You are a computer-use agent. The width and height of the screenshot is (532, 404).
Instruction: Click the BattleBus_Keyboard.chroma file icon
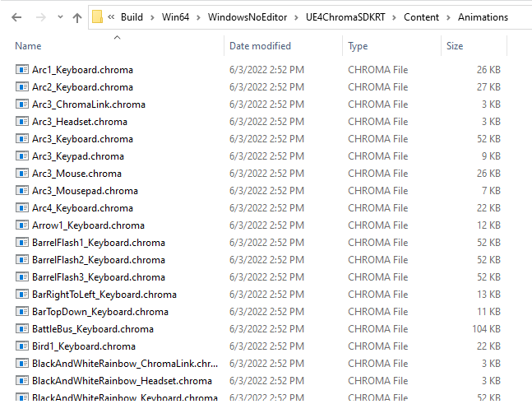pyautogui.click(x=22, y=329)
